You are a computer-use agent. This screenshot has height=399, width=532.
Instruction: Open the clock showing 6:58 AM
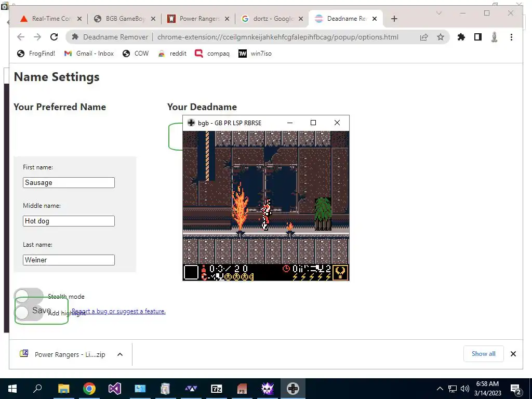coord(487,389)
